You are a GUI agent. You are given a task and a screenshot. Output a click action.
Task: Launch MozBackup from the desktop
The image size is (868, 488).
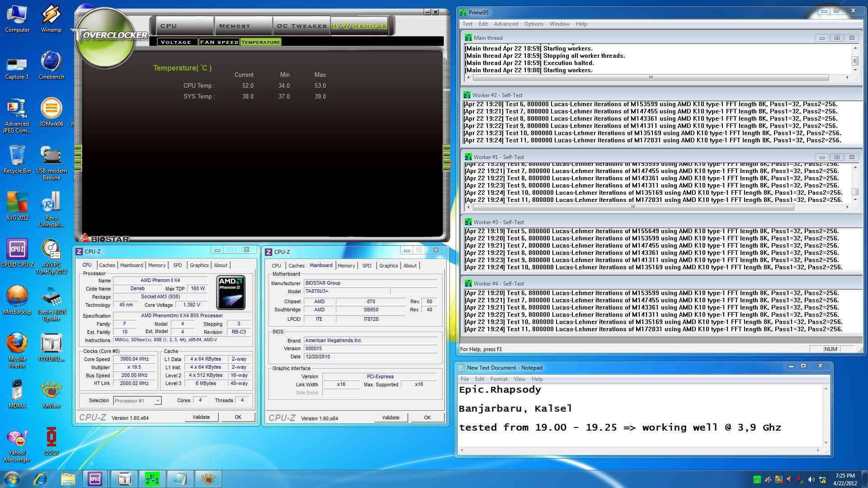pos(17,300)
